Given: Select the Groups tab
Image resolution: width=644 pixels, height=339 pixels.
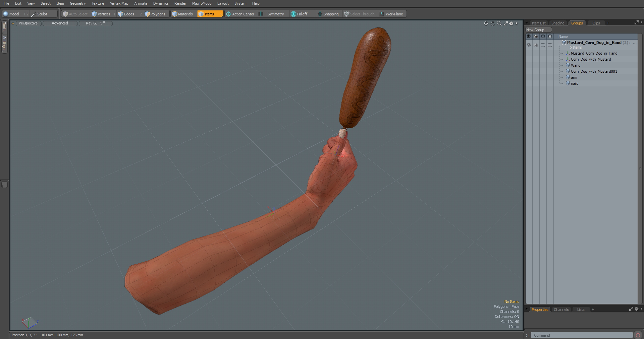Looking at the screenshot, I should point(577,23).
